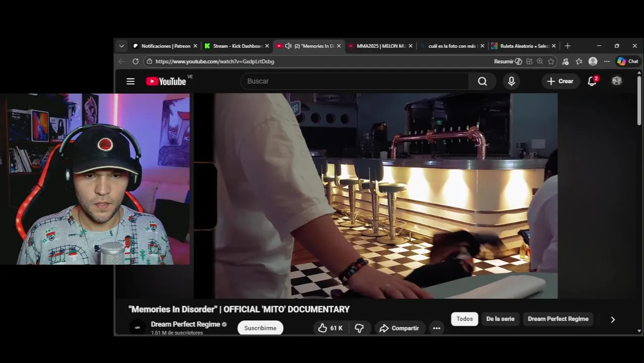The image size is (644, 363).
Task: Like the video with 61 K
Action: 330,328
